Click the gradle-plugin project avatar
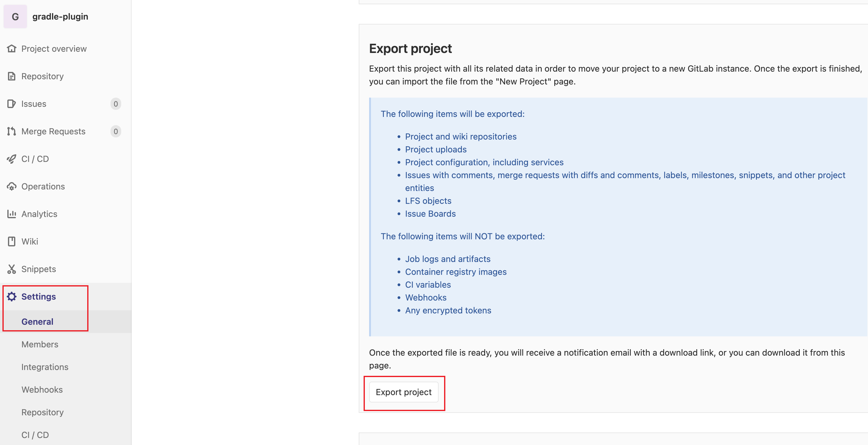The height and width of the screenshot is (445, 868). click(x=15, y=17)
